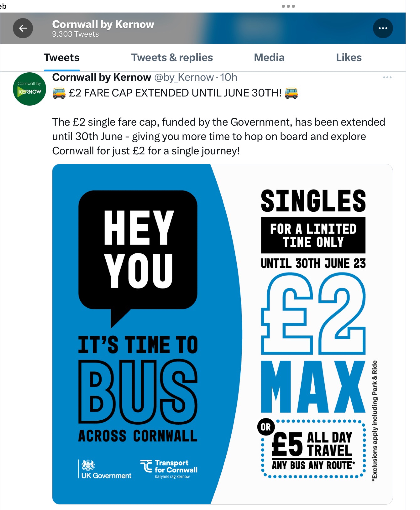The height and width of the screenshot is (510, 420).
Task: Click the 9,303 Tweets count in header
Action: (75, 34)
